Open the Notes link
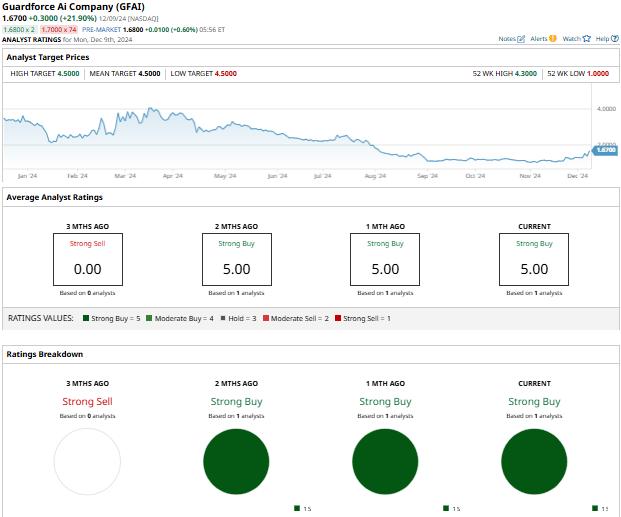The image size is (621, 517). tap(507, 39)
